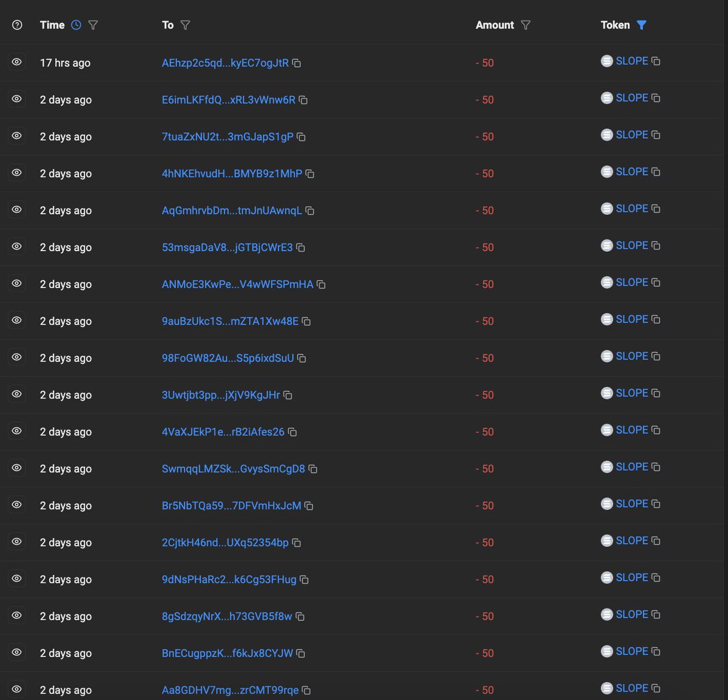Screen dimensions: 728x700
Task: Open the Amount column filter
Action: (526, 25)
